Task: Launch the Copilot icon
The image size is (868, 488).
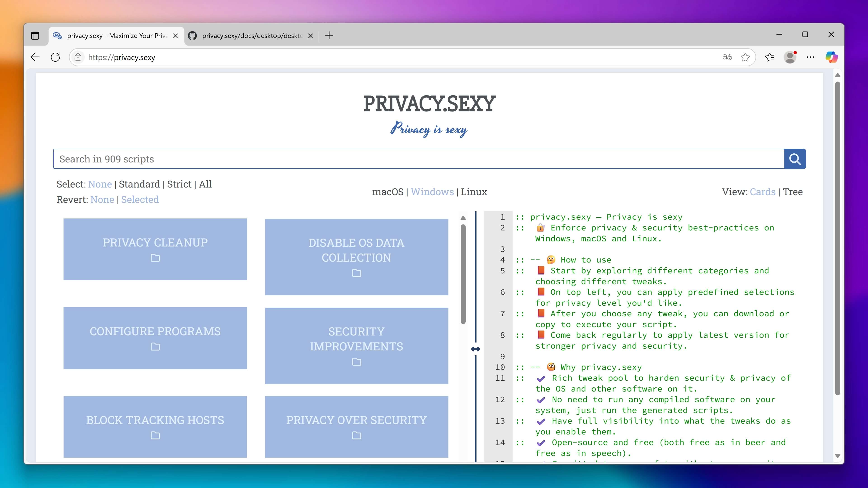Action: click(x=831, y=57)
